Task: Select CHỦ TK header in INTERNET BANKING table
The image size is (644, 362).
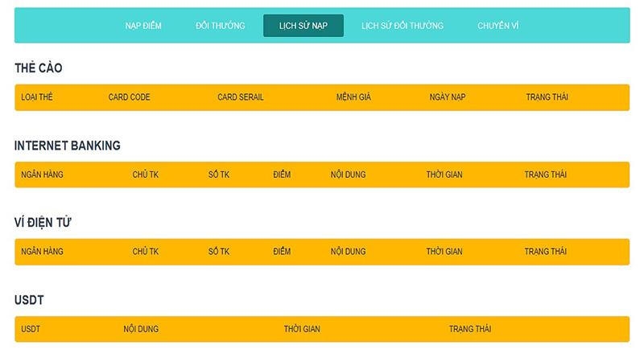Action: coord(146,175)
